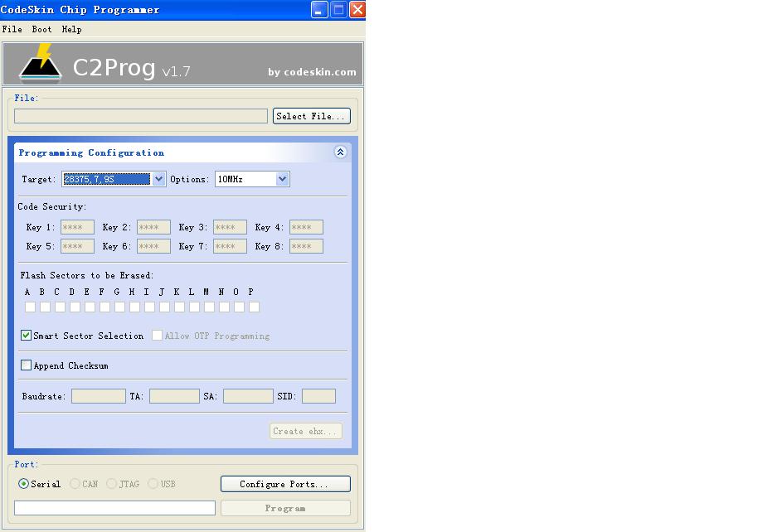Close the CodeSkin Chip Programmer window
The height and width of the screenshot is (532, 758).
pos(357,9)
